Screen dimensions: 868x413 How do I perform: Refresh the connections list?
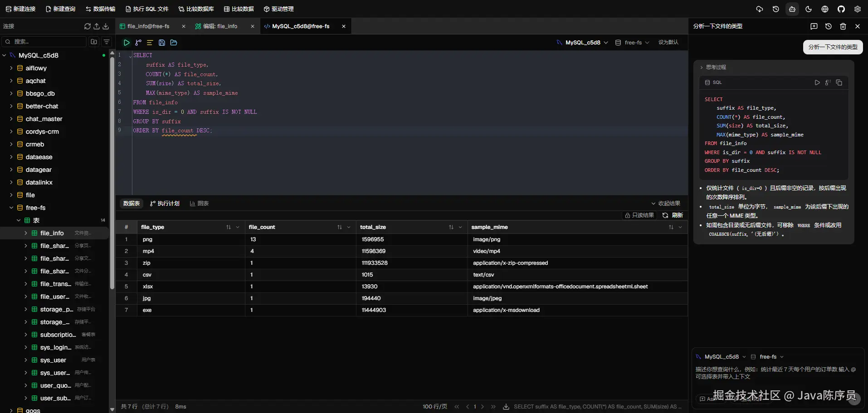(88, 26)
